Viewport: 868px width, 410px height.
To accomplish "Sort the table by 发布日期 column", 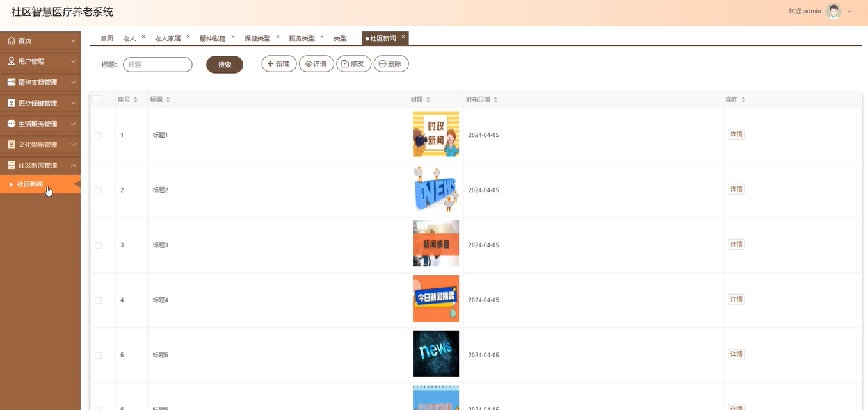I will 495,100.
